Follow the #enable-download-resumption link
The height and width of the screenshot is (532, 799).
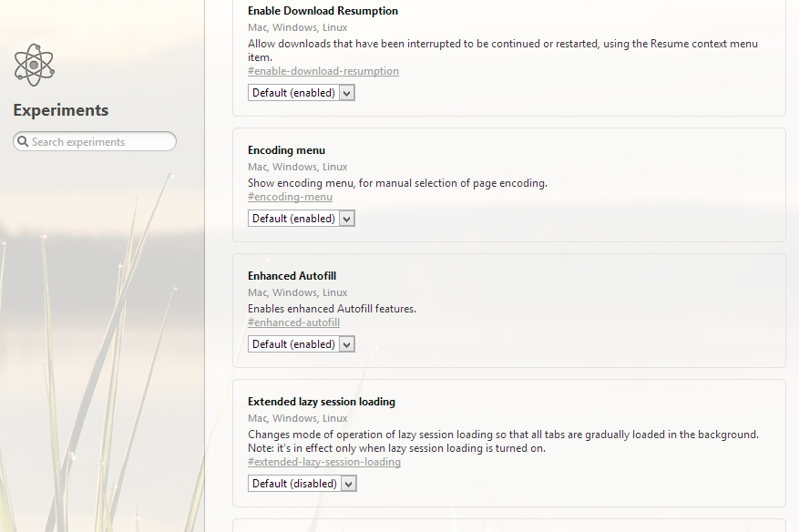pyautogui.click(x=323, y=71)
